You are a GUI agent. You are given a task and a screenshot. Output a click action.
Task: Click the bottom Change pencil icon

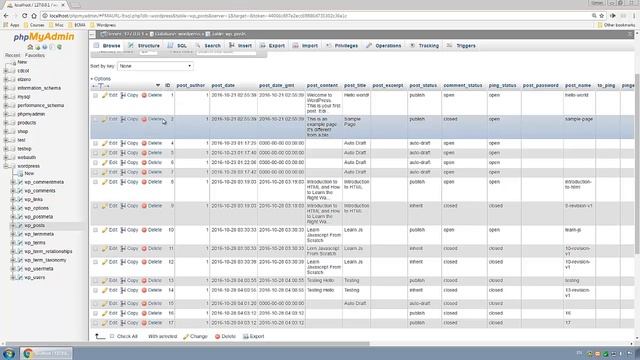(186, 337)
